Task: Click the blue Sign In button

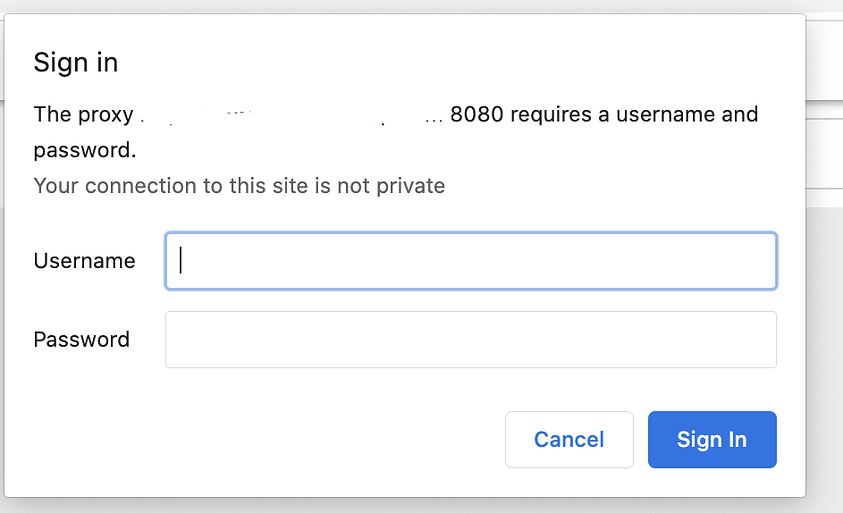Action: pyautogui.click(x=712, y=440)
